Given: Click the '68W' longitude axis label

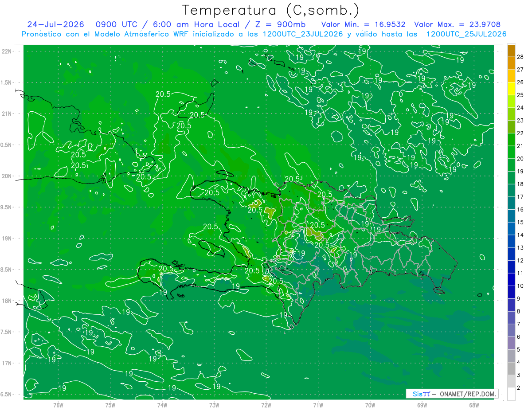Looking at the screenshot, I should coord(473,405).
